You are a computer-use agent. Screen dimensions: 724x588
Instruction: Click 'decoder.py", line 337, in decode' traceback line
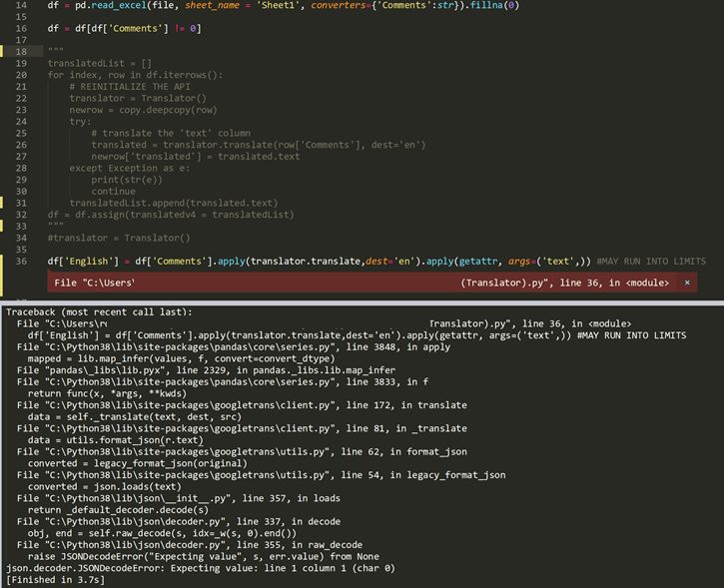(x=178, y=521)
